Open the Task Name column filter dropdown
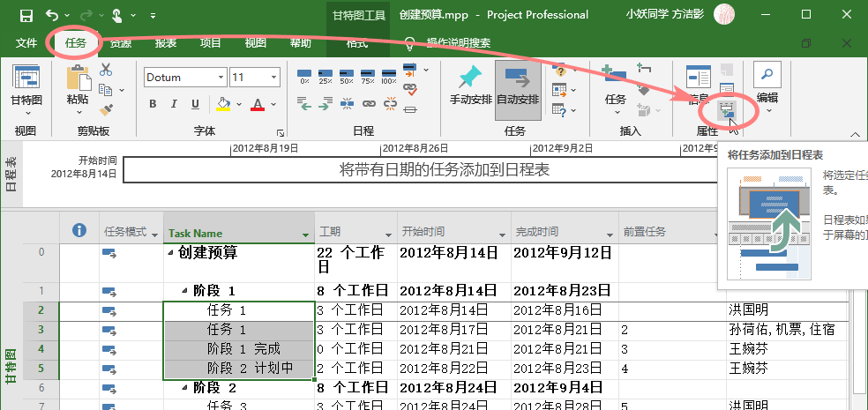 point(305,235)
